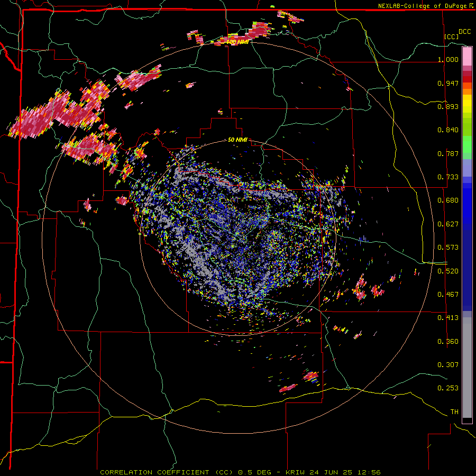The height and width of the screenshot is (476, 476).
Task: Click the 0.787 legend value
Action: 448,153
